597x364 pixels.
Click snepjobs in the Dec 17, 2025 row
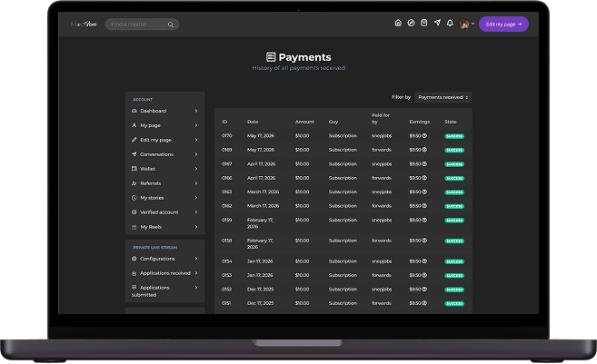coord(382,289)
